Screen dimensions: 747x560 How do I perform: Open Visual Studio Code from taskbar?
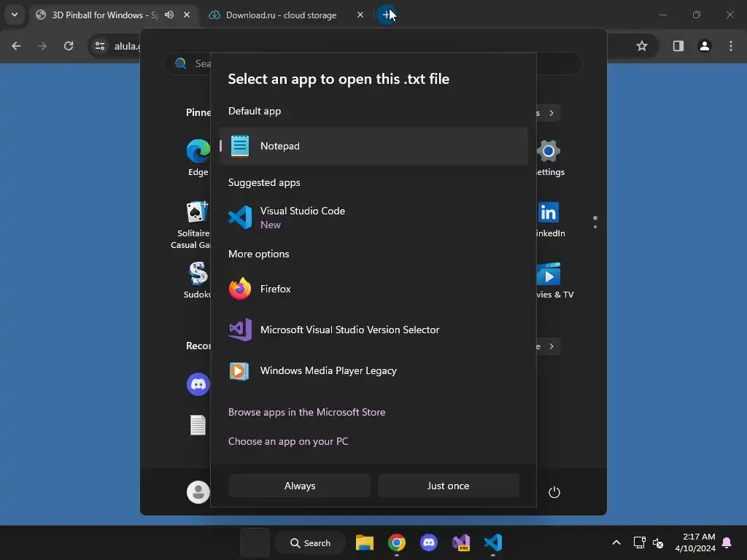click(x=493, y=542)
